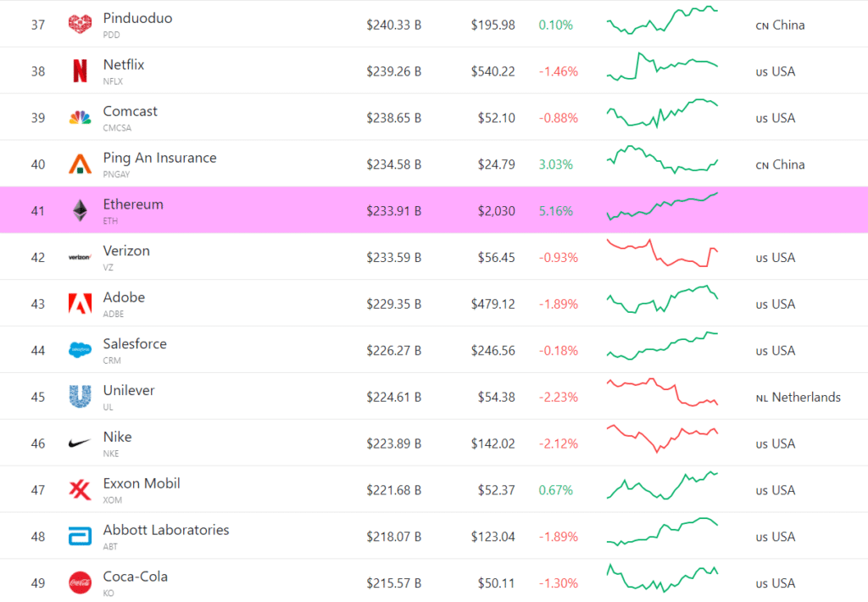
Task: Click the Ethereum diamond logo
Action: click(80, 210)
